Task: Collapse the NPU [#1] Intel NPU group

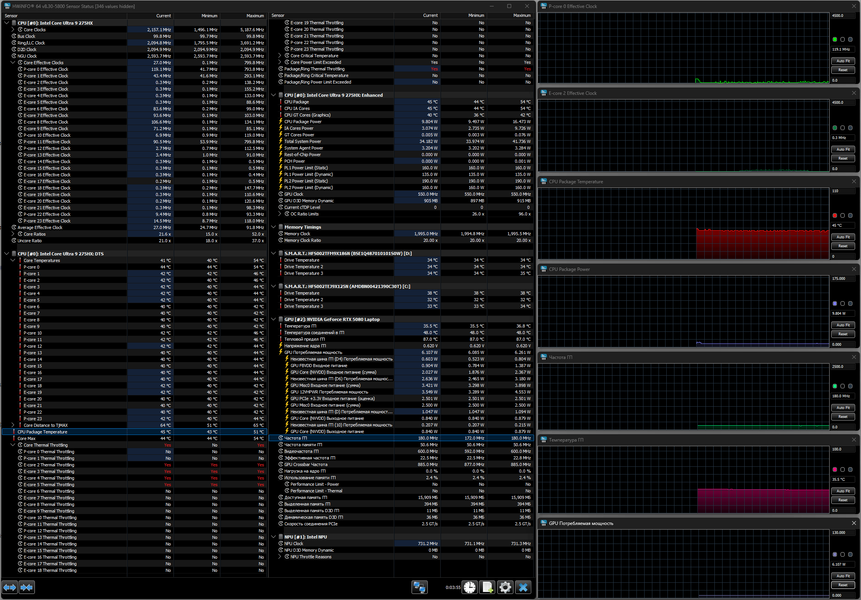Action: [x=273, y=537]
